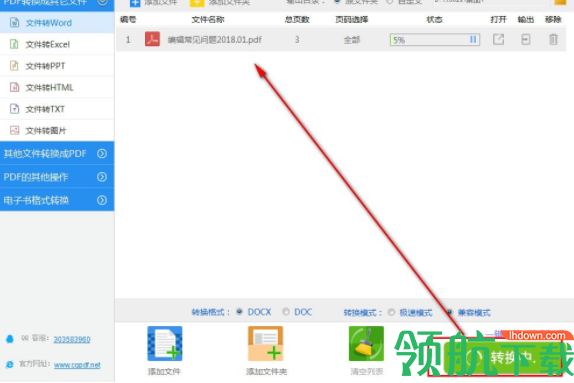Click 状态 column header
Image resolution: width=574 pixels, height=383 pixels.
pyautogui.click(x=435, y=19)
